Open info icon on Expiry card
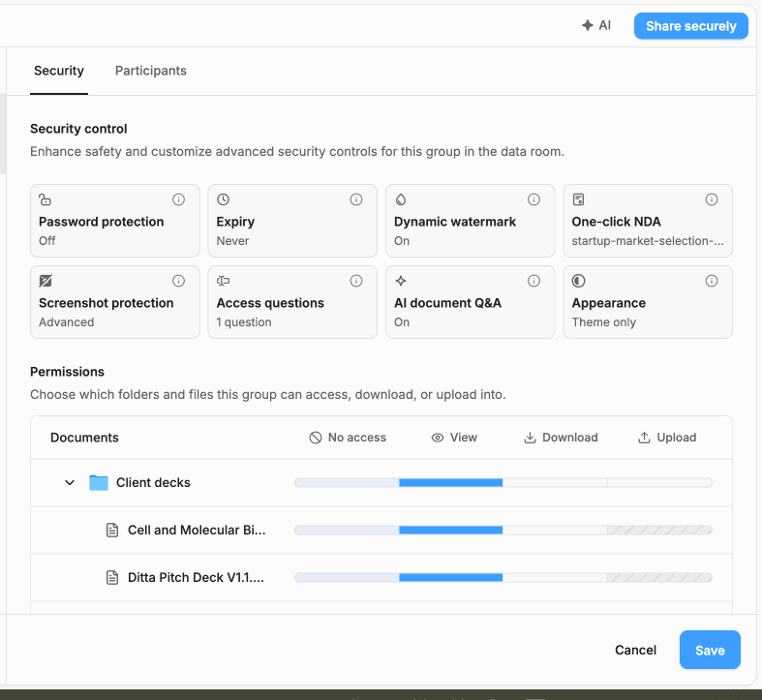The image size is (762, 700). point(356,199)
